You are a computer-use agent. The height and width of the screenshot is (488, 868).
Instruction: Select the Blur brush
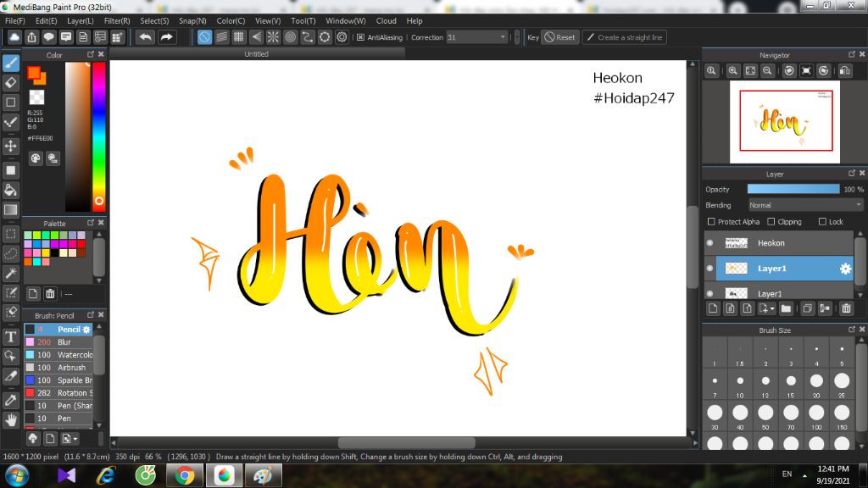point(58,342)
